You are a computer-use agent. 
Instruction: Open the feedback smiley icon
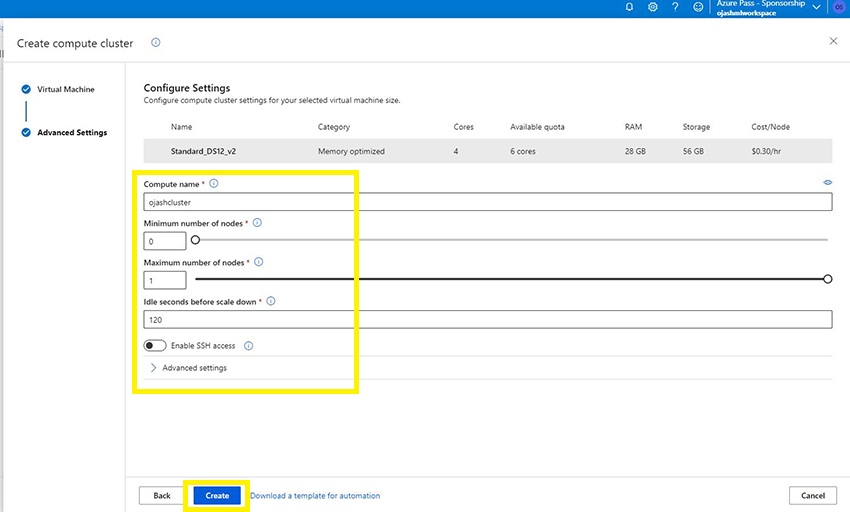coord(698,7)
